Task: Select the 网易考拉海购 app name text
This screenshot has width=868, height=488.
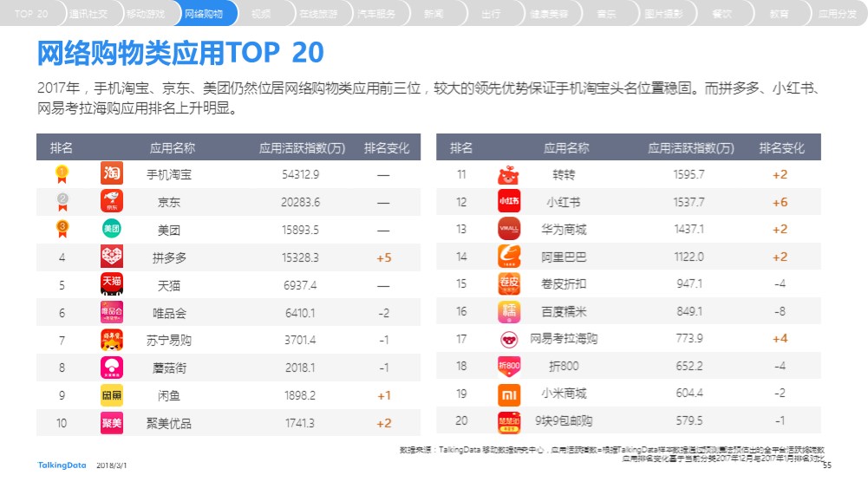Action: (564, 339)
